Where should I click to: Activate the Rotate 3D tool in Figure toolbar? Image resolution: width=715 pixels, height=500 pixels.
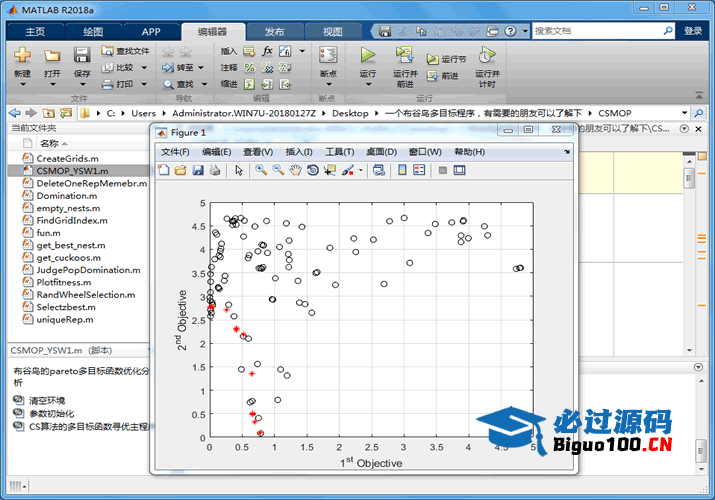[312, 171]
